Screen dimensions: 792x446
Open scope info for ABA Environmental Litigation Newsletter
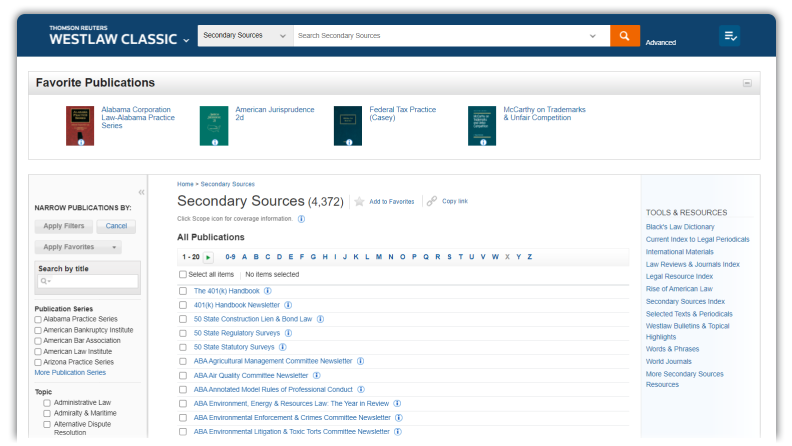click(398, 432)
